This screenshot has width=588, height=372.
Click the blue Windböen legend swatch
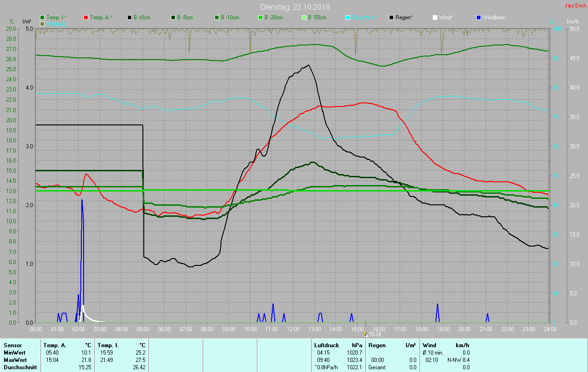click(x=479, y=17)
